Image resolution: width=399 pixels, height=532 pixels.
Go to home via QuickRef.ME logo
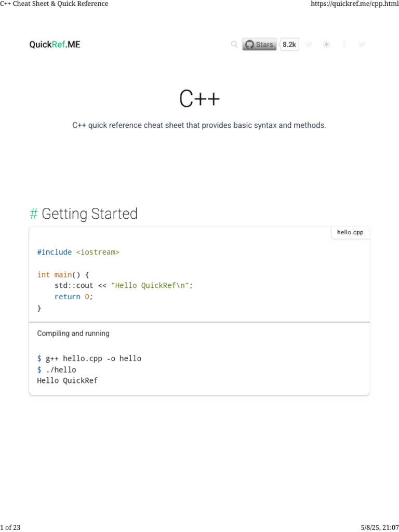[55, 45]
